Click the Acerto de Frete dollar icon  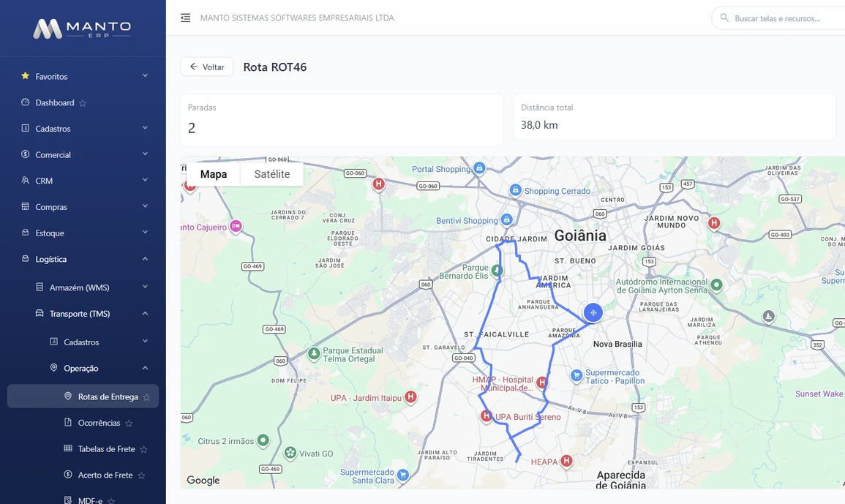68,474
